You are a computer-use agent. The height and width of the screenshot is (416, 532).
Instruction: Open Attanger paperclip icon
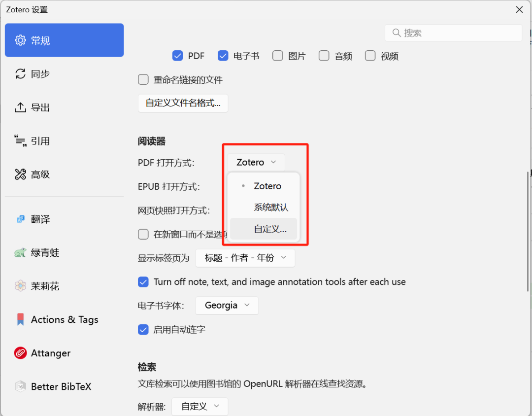click(x=20, y=353)
